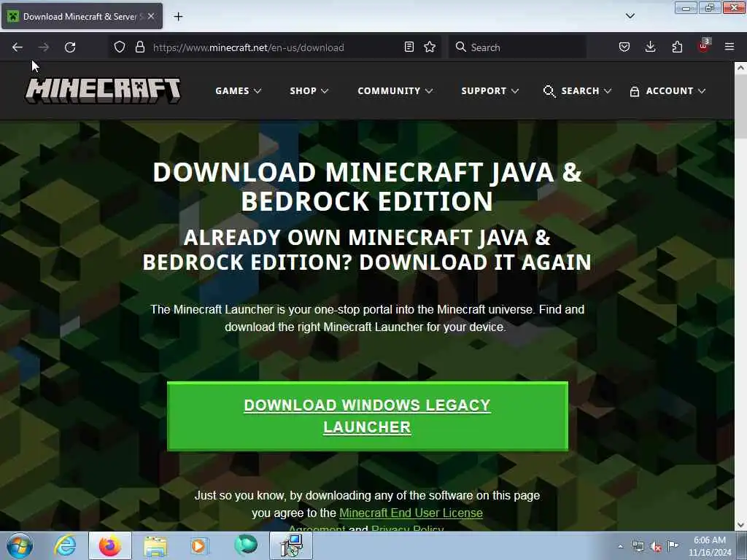This screenshot has width=747, height=560.
Task: Click the taskbar clock showing 6:06 AM
Action: [x=709, y=546]
